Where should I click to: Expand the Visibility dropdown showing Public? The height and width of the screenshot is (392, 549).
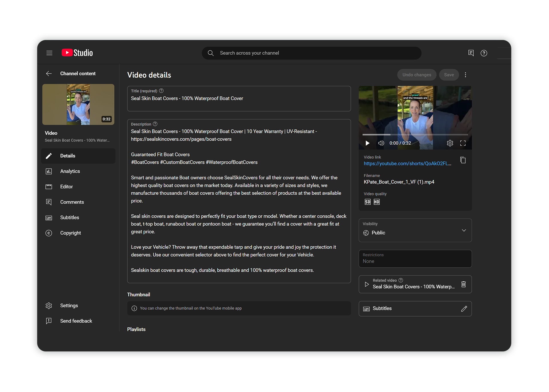(x=464, y=230)
